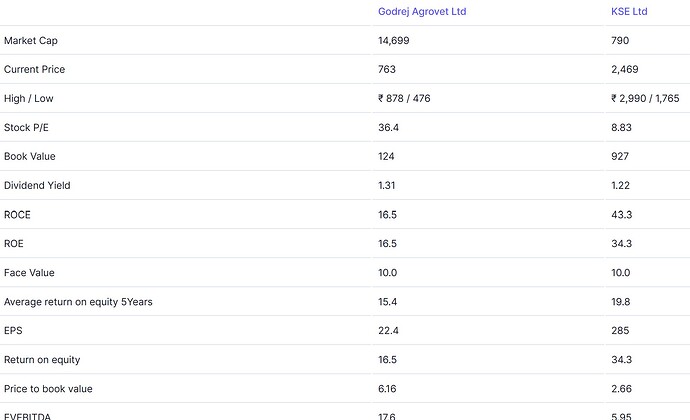690x420 pixels.
Task: Select the Return on equity row label
Action: click(42, 360)
